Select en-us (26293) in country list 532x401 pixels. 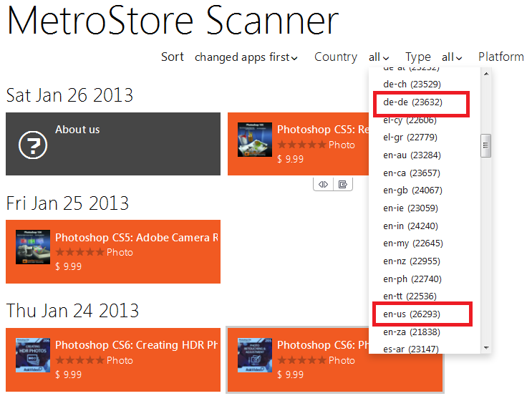pyautogui.click(x=412, y=314)
